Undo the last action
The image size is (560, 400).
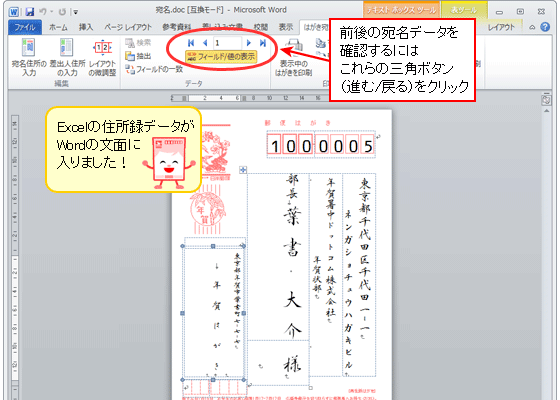pos(43,12)
